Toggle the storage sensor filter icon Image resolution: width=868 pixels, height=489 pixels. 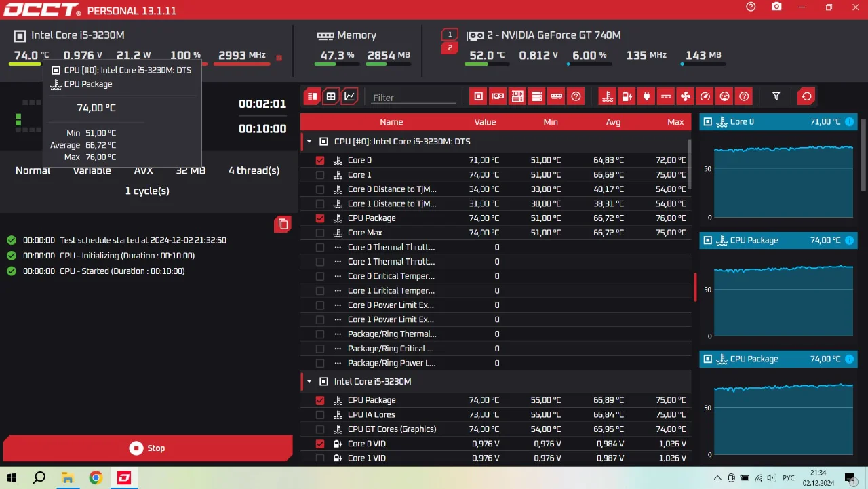coord(537,96)
